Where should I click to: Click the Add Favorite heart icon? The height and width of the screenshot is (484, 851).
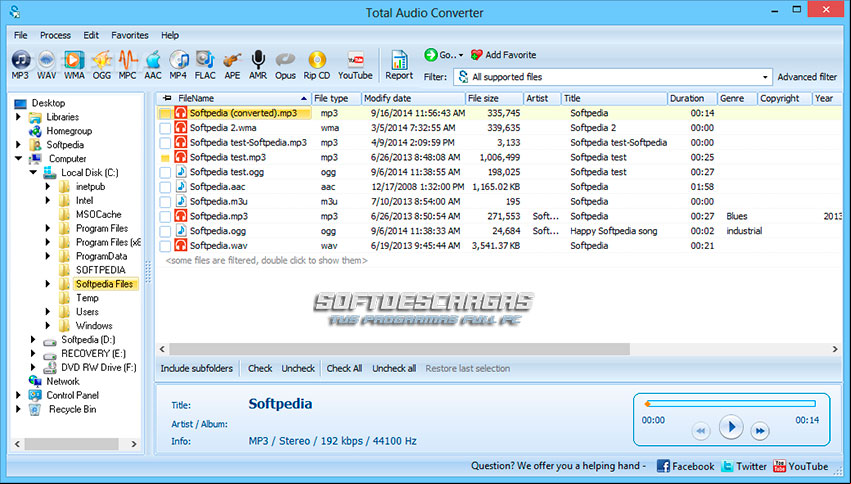(x=477, y=55)
